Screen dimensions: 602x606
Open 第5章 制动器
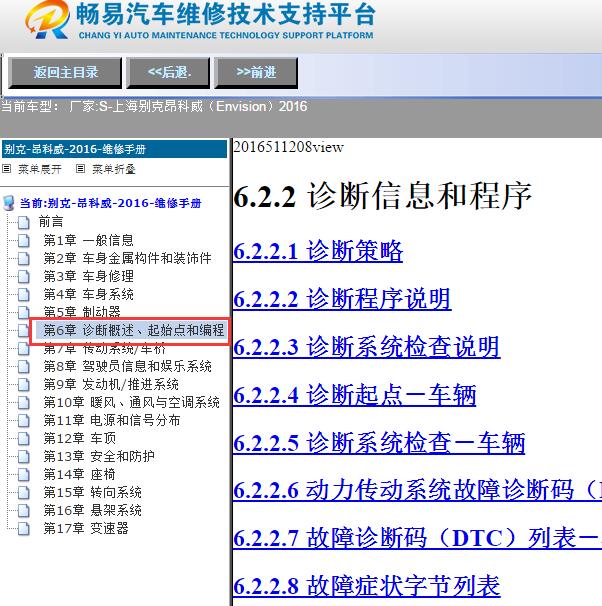point(82,312)
